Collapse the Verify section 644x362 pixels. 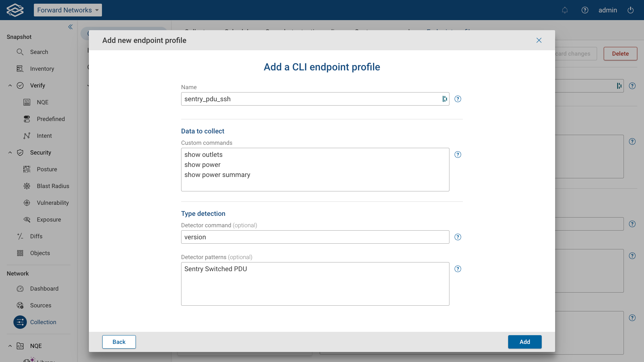(x=10, y=85)
